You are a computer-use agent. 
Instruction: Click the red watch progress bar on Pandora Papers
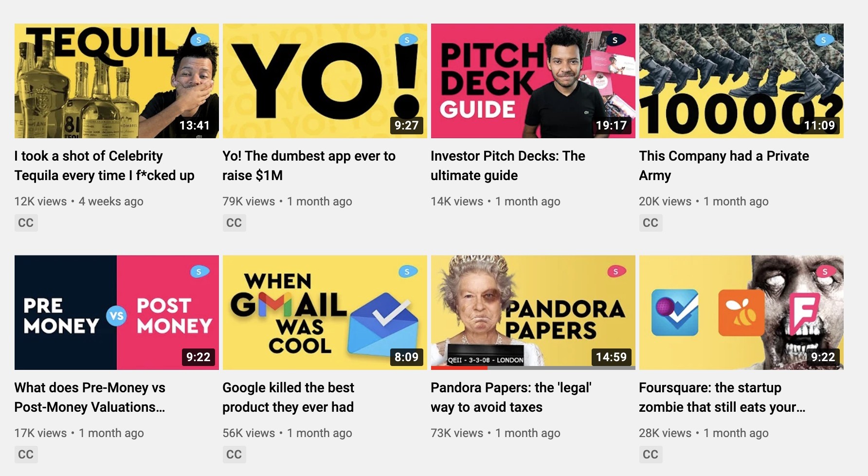coord(459,368)
